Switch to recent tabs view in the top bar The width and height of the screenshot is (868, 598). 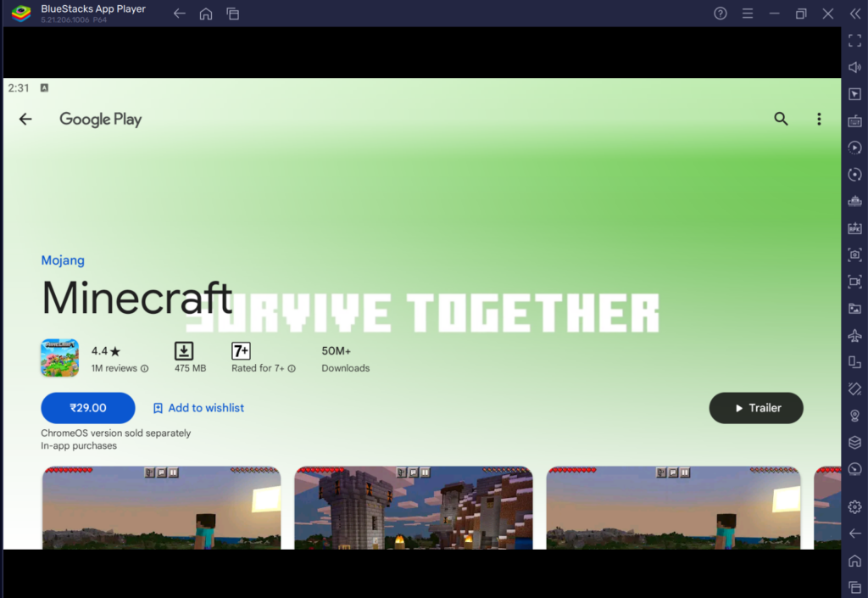point(232,14)
